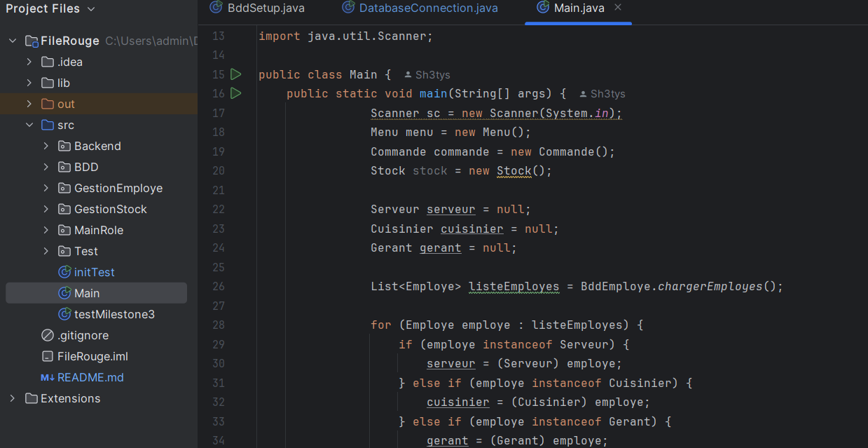868x448 pixels.
Task: Click the lib folder icon
Action: [48, 83]
